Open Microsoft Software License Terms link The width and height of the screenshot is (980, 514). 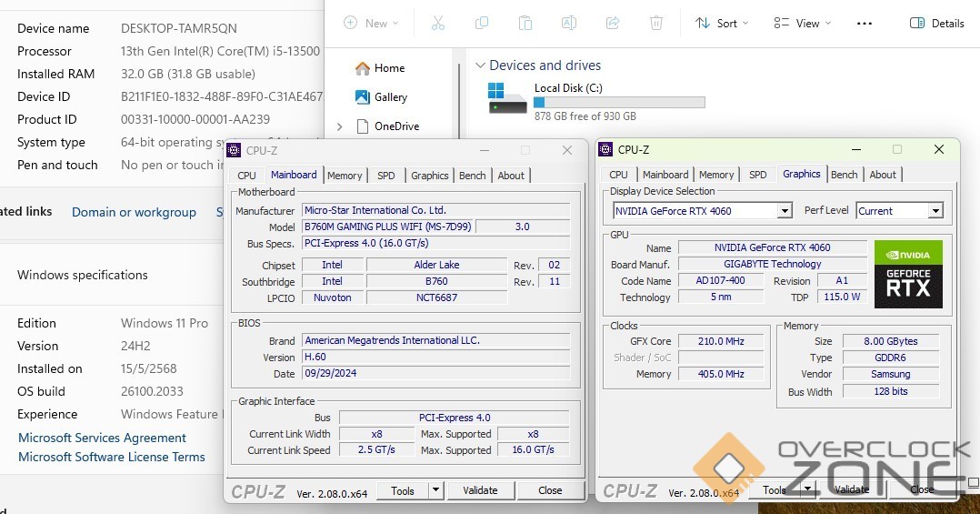(x=111, y=457)
